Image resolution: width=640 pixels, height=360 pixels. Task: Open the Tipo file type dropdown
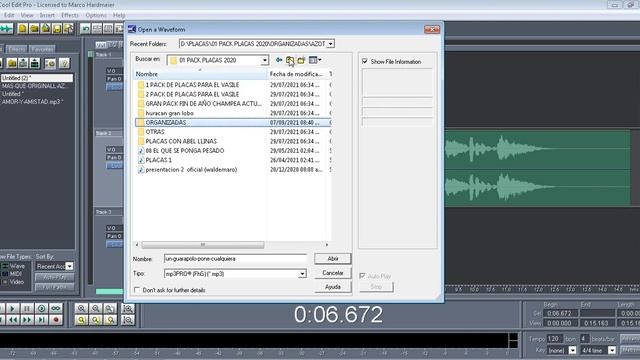click(302, 274)
